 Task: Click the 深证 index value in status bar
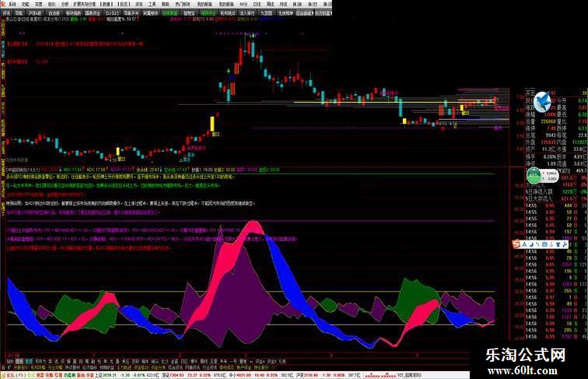point(178,375)
